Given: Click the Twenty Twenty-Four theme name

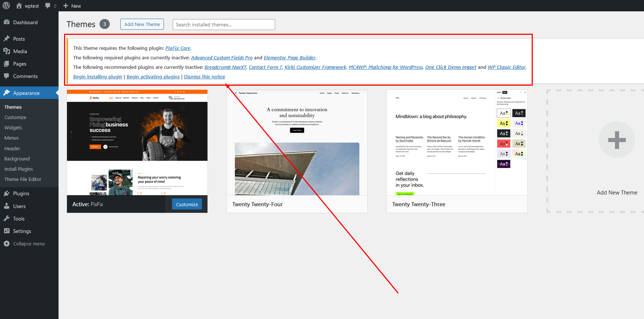Looking at the screenshot, I should click(x=258, y=204).
